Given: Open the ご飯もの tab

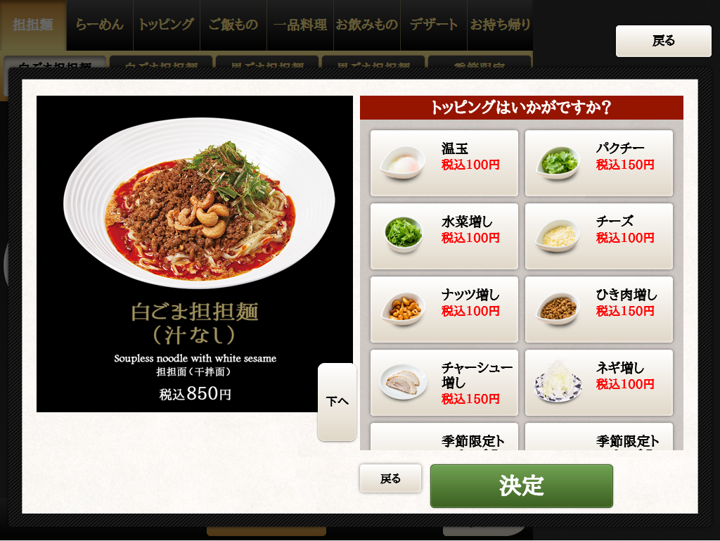Looking at the screenshot, I should [x=233, y=25].
